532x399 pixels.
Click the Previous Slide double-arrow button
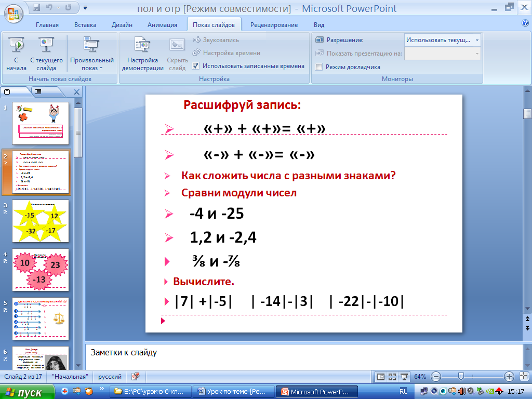click(528, 319)
